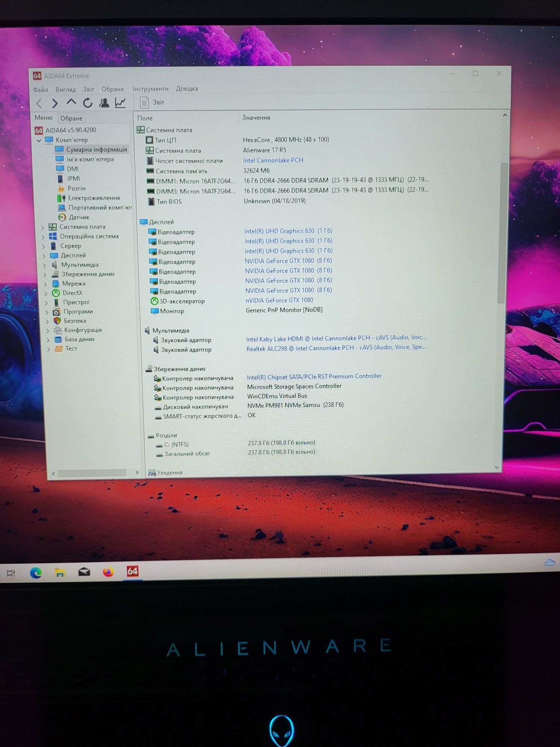560x747 pixels.
Task: Open the Звіт menu in menu bar
Action: click(x=88, y=89)
